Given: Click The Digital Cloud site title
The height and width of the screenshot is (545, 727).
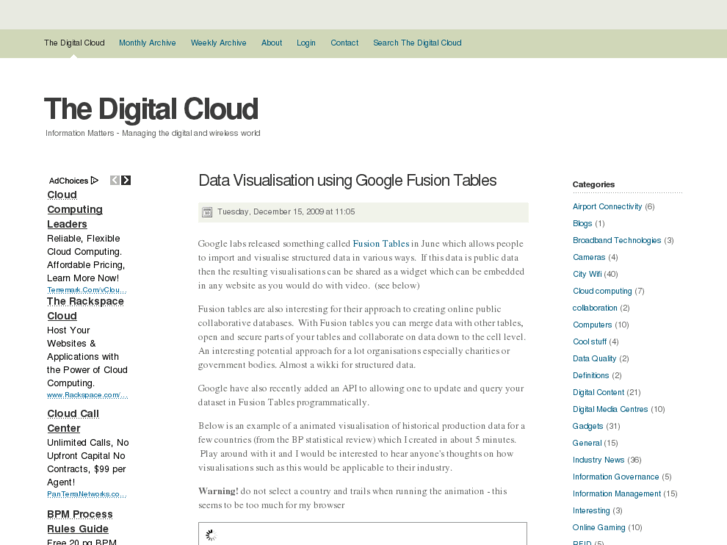Looking at the screenshot, I should coord(151,109).
